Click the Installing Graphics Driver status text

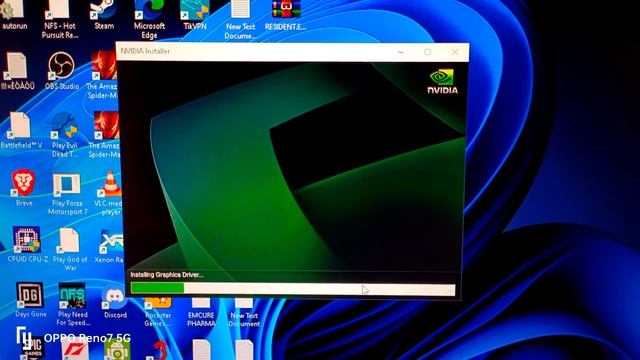tap(167, 275)
